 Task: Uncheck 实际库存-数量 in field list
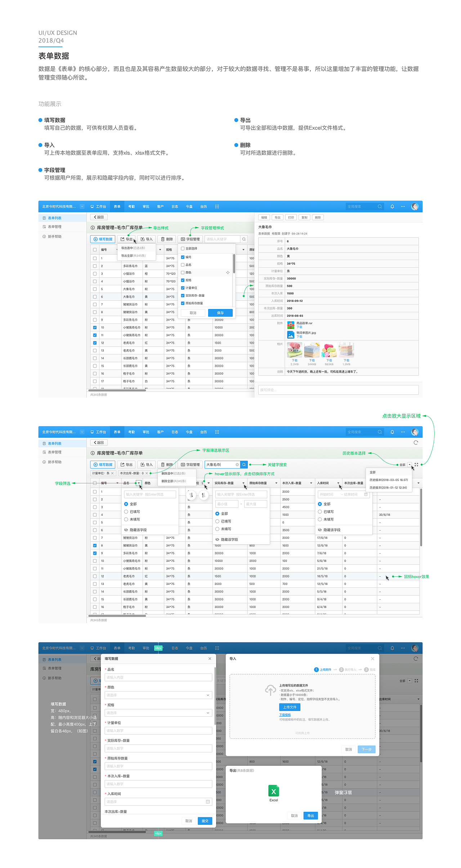pyautogui.click(x=183, y=296)
